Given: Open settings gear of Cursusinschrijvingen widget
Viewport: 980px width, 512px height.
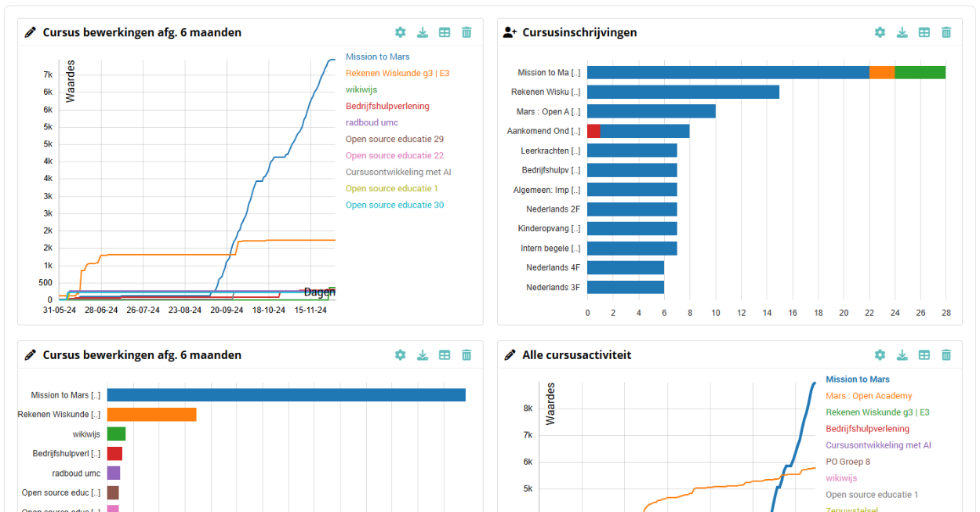Looking at the screenshot, I should [880, 32].
